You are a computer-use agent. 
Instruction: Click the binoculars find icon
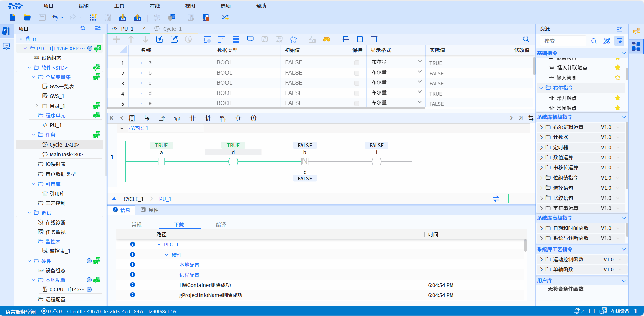tap(326, 39)
